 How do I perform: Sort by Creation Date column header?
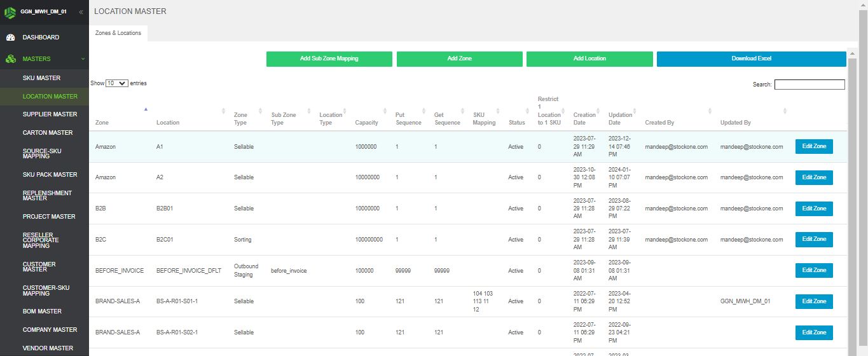(x=584, y=118)
